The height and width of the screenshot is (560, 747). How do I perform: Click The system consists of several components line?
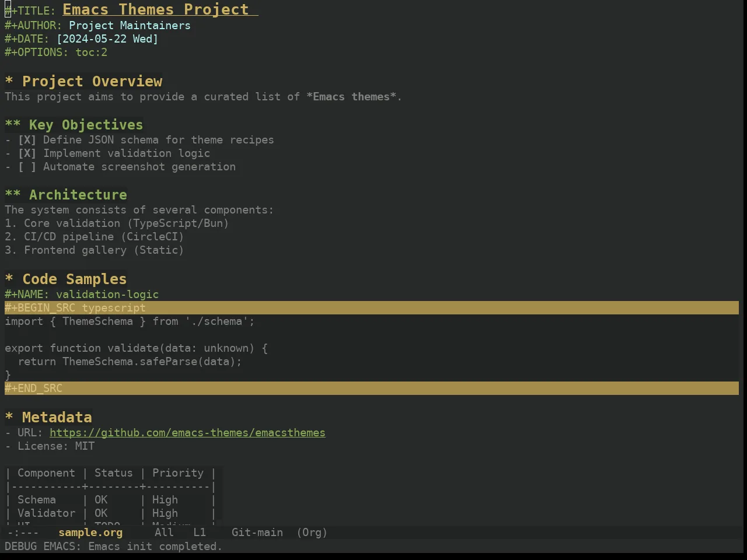pos(139,210)
